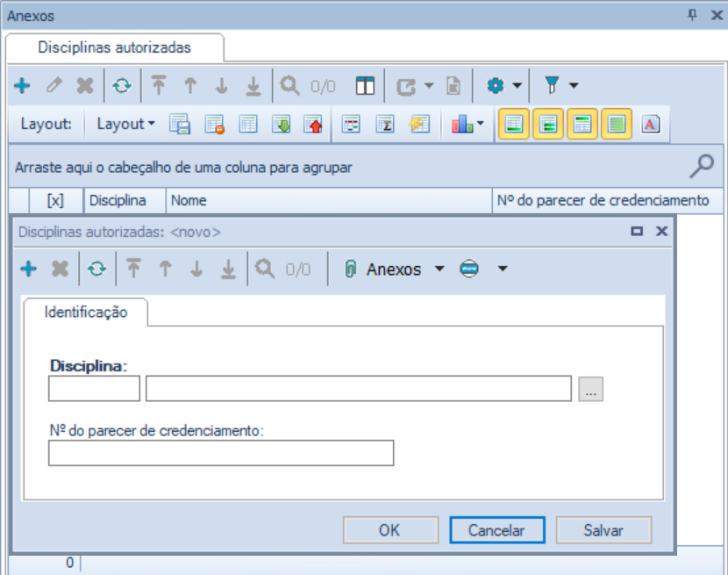This screenshot has height=575, width=728.
Task: Expand the chart dropdown arrow
Action: click(480, 124)
